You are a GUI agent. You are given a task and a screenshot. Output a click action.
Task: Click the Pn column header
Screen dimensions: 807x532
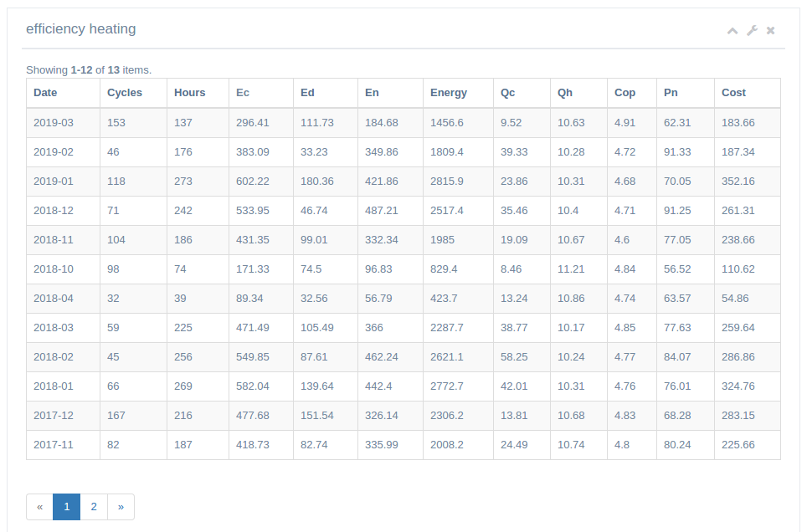tap(671, 93)
